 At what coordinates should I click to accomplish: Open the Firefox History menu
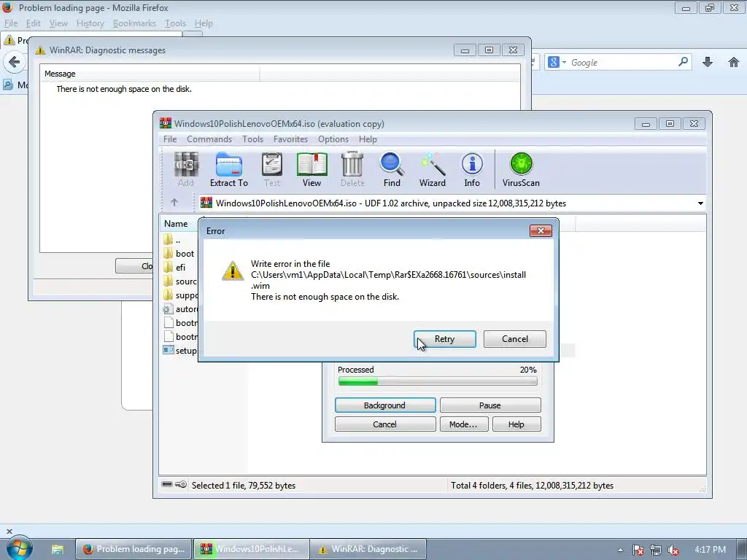[x=90, y=23]
